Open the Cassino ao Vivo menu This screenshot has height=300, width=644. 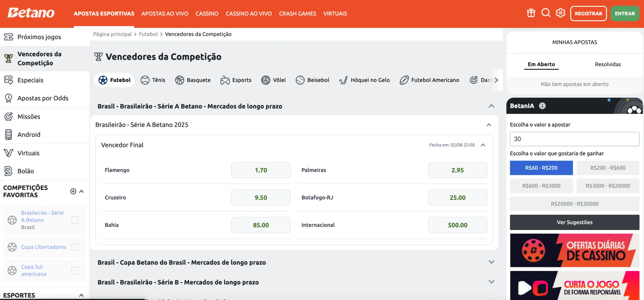tap(249, 14)
